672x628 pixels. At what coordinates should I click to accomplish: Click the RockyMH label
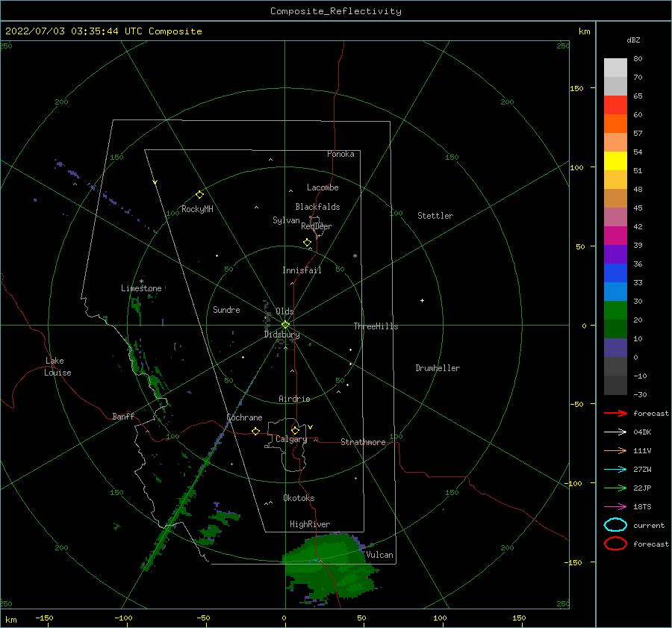(197, 209)
